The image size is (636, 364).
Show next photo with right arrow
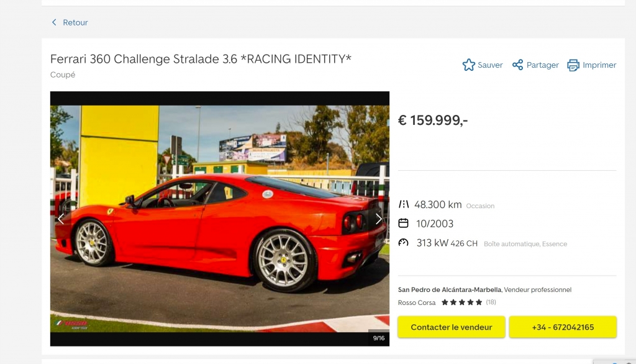point(378,219)
